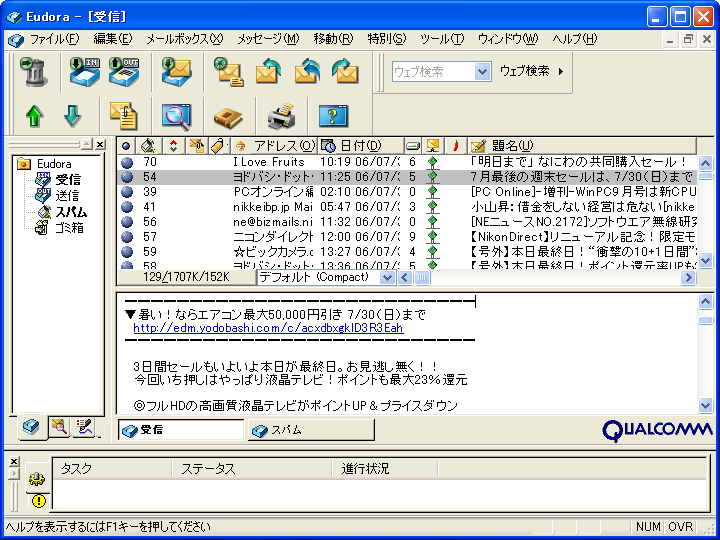Sort messages by 題名(U) column header
The height and width of the screenshot is (540, 720).
(582, 146)
